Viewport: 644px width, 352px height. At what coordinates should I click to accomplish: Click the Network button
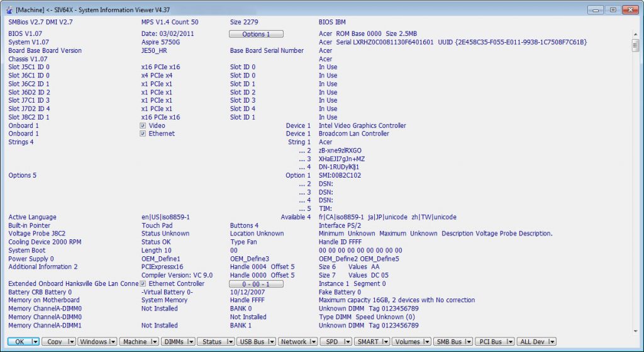tap(293, 342)
